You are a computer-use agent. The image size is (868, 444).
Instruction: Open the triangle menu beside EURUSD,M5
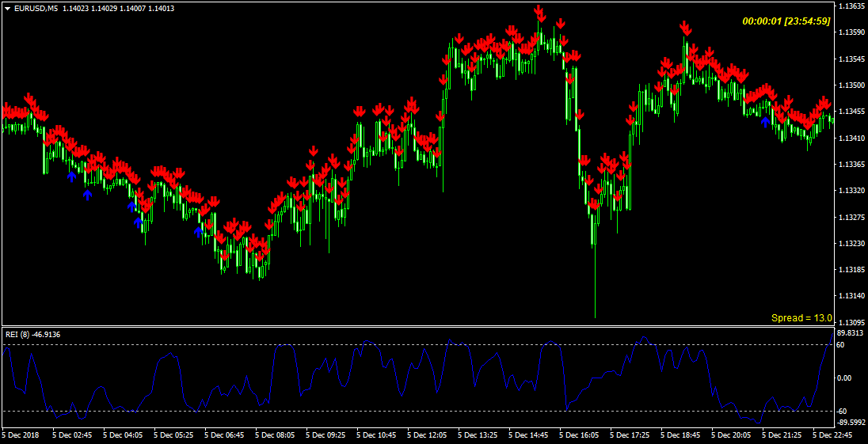click(x=8, y=8)
